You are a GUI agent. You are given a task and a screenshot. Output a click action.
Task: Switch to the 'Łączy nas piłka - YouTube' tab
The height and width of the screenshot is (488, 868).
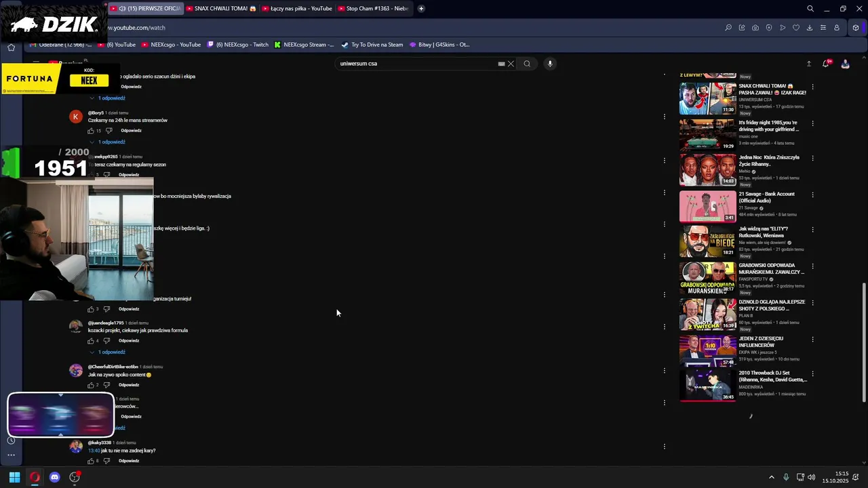tap(296, 9)
